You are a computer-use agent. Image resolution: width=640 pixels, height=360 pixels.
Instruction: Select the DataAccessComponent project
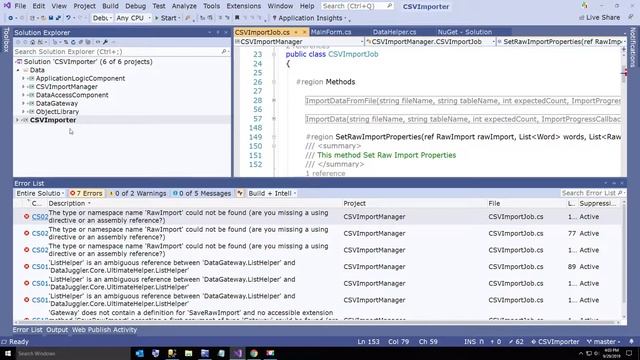pos(72,95)
